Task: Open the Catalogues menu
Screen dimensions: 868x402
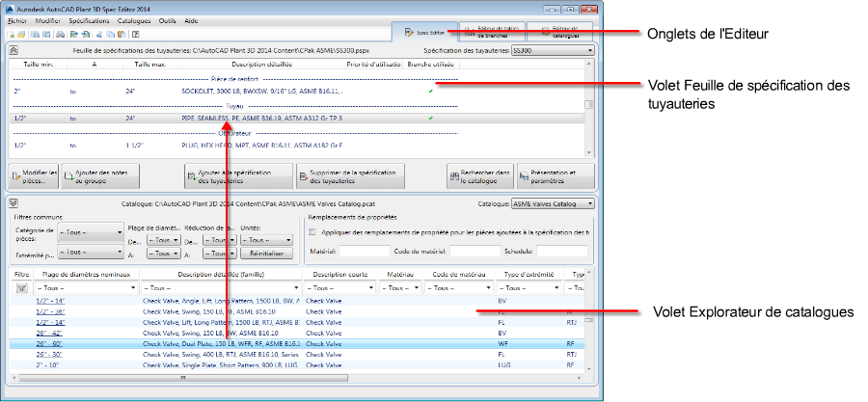Action: [x=134, y=21]
